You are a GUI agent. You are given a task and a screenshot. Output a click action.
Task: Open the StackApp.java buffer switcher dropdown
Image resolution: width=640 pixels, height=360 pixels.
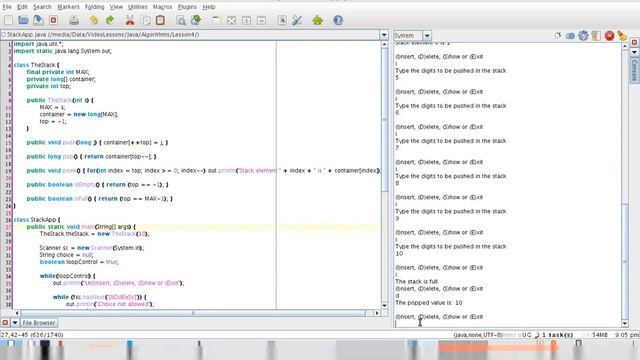384,35
